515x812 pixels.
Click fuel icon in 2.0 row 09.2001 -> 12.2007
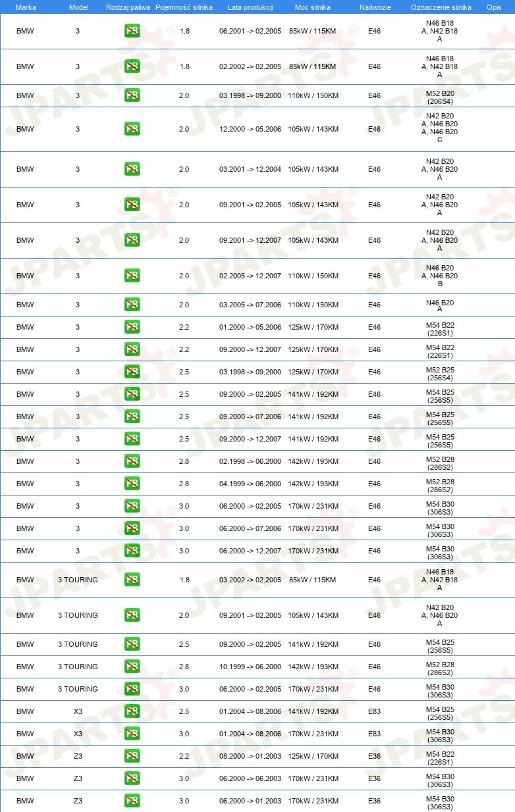point(132,240)
